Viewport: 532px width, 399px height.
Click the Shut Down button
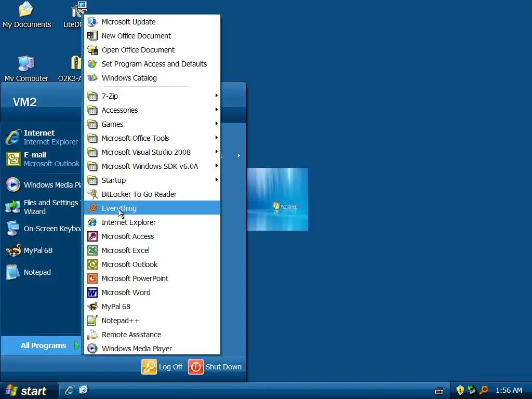pyautogui.click(x=215, y=367)
